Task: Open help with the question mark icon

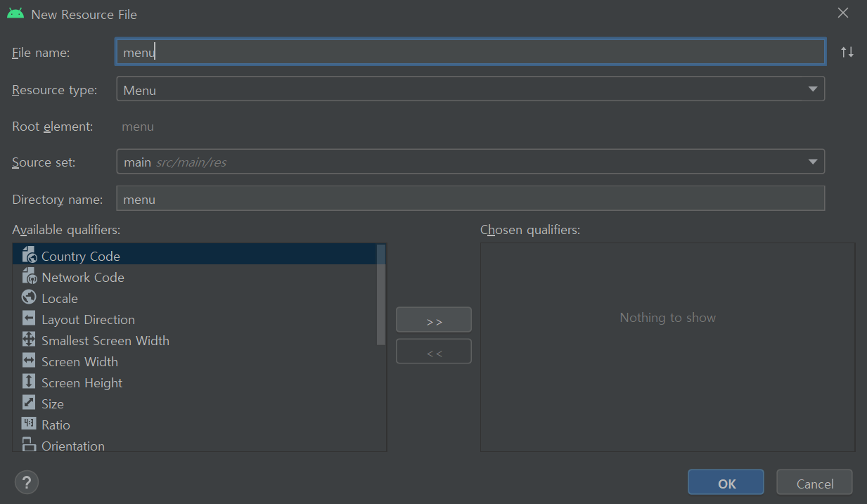Action: (27, 482)
